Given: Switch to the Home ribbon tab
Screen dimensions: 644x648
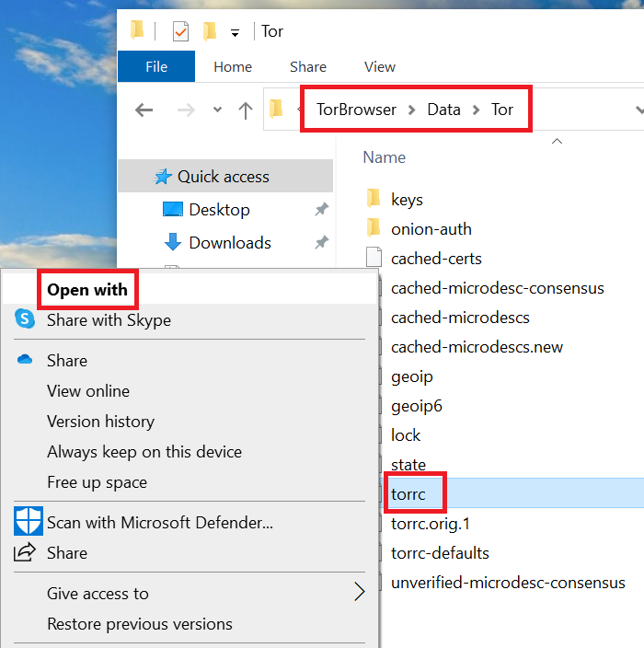Looking at the screenshot, I should tap(233, 66).
